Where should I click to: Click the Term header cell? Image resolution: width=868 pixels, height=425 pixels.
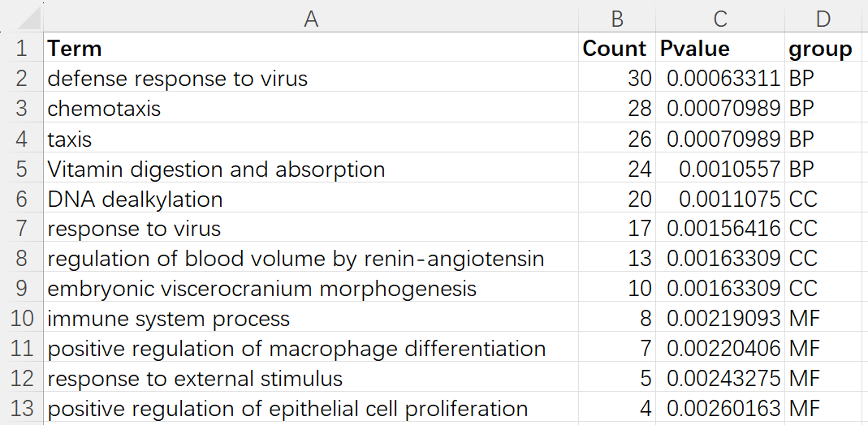(x=310, y=49)
